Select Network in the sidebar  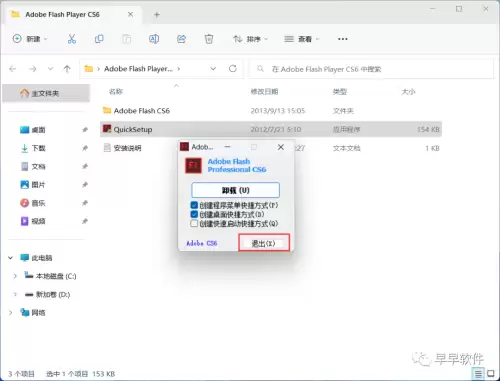pos(33,312)
